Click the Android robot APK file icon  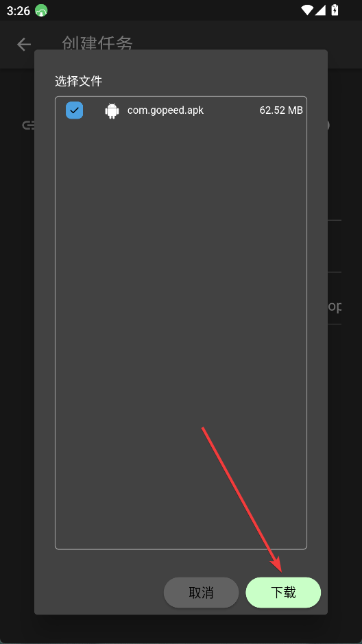click(x=112, y=110)
